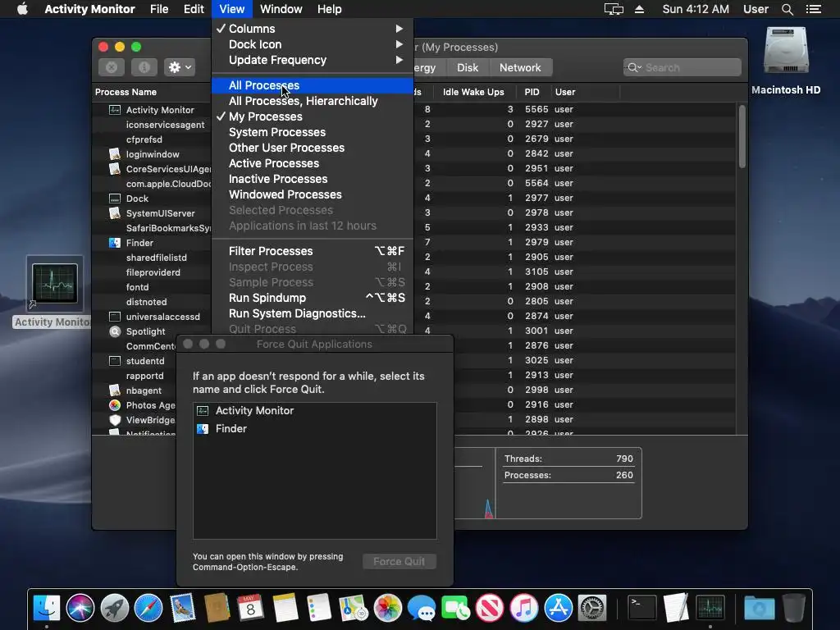Open Launchpad in the Dock
This screenshot has height=630, width=840.
click(115, 608)
